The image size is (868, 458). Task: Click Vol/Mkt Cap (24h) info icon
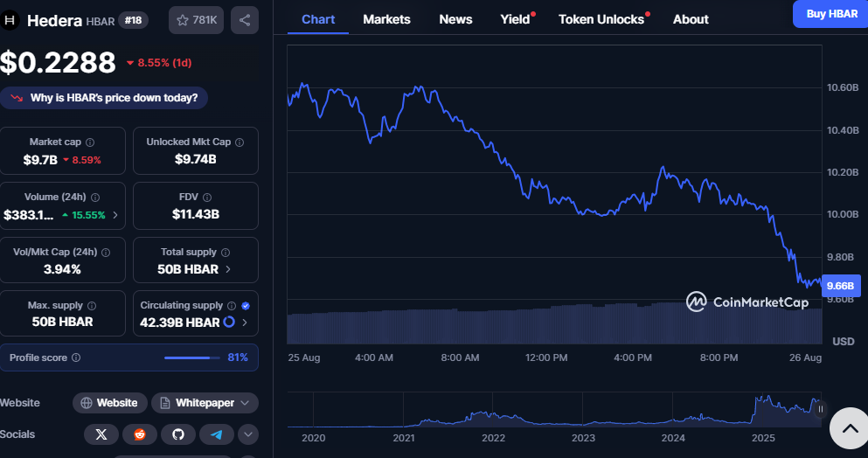point(106,253)
